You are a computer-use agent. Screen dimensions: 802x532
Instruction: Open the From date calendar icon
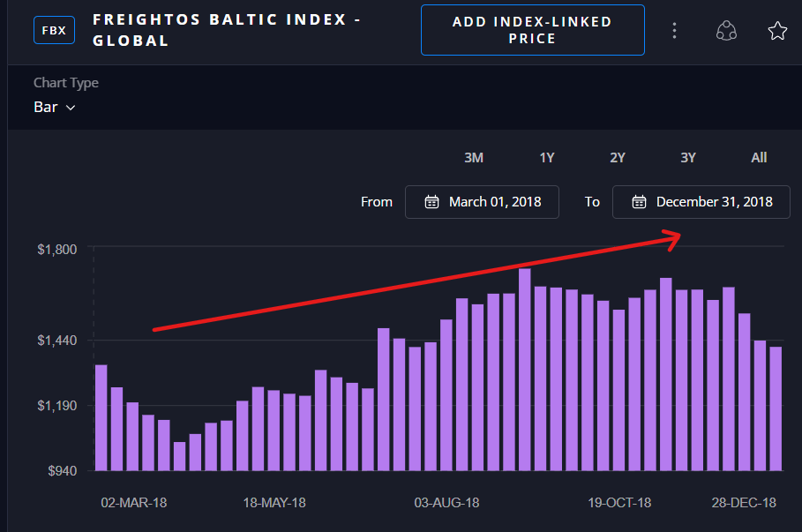[x=431, y=201]
